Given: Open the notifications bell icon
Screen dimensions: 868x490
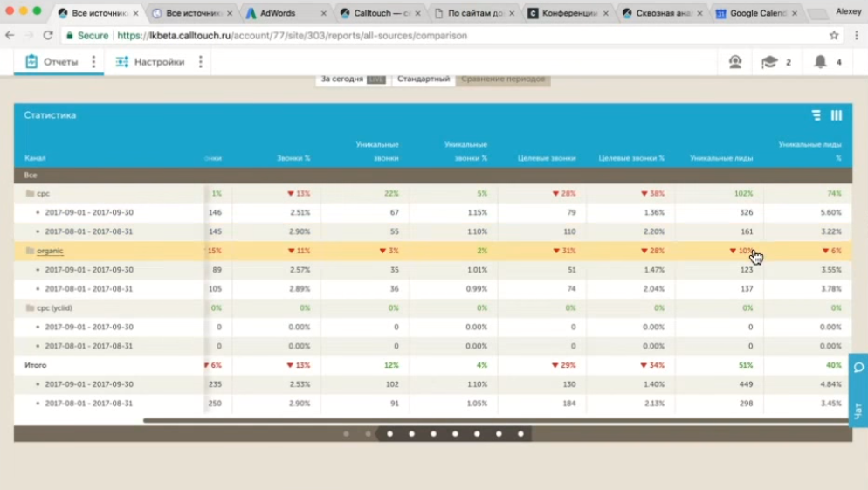Looking at the screenshot, I should click(x=820, y=61).
